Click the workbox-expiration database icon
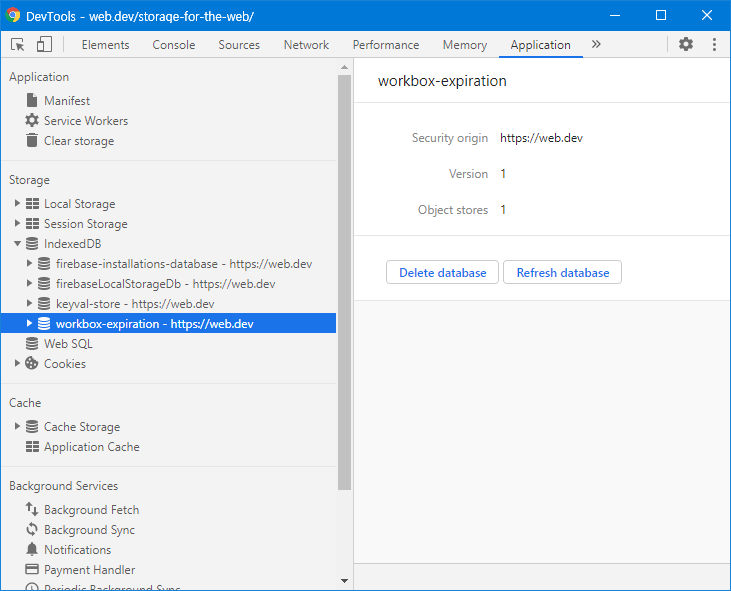The width and height of the screenshot is (731, 591). [x=44, y=323]
